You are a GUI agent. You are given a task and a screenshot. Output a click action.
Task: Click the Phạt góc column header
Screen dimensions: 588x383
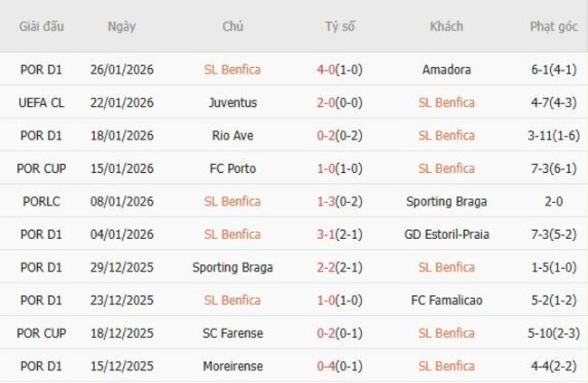coord(554,26)
